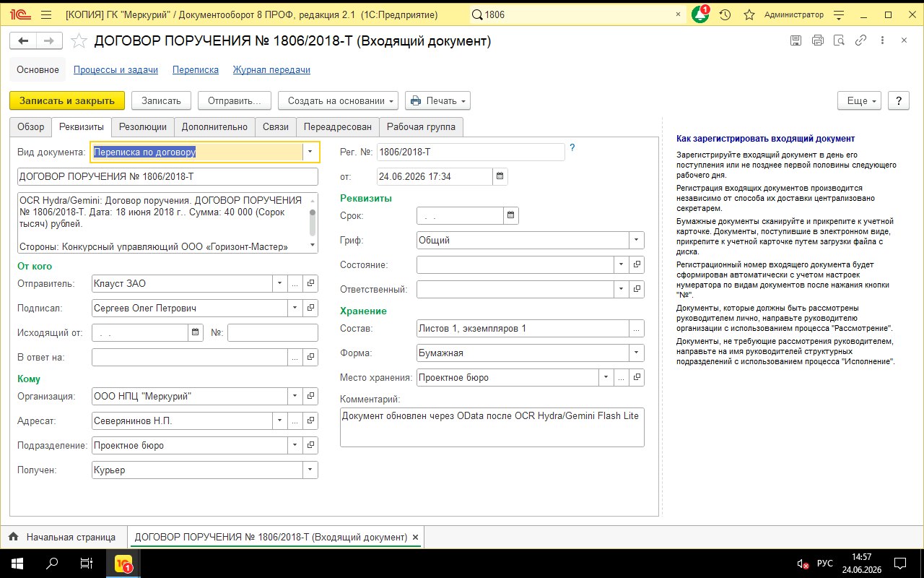The width and height of the screenshot is (924, 578).
Task: Expand the Вид документа dropdown
Action: coord(310,152)
